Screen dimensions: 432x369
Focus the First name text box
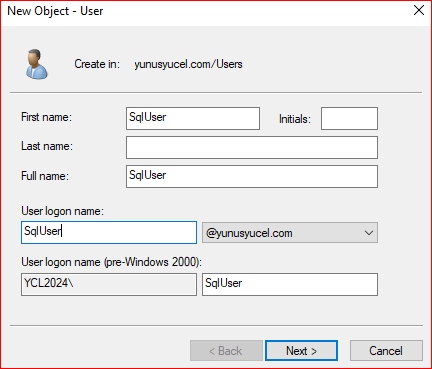tap(193, 118)
